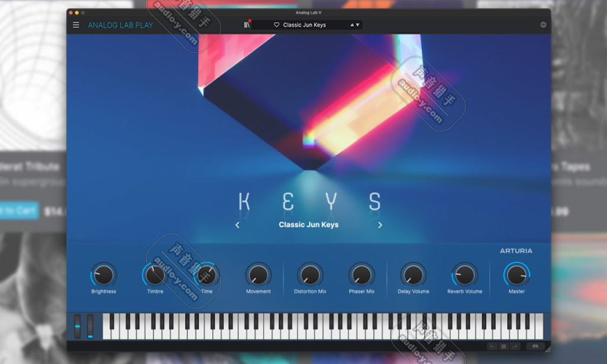Image resolution: width=607 pixels, height=364 pixels.
Task: Open the hamburger menu next to Analog Lab Play
Action: 76,25
